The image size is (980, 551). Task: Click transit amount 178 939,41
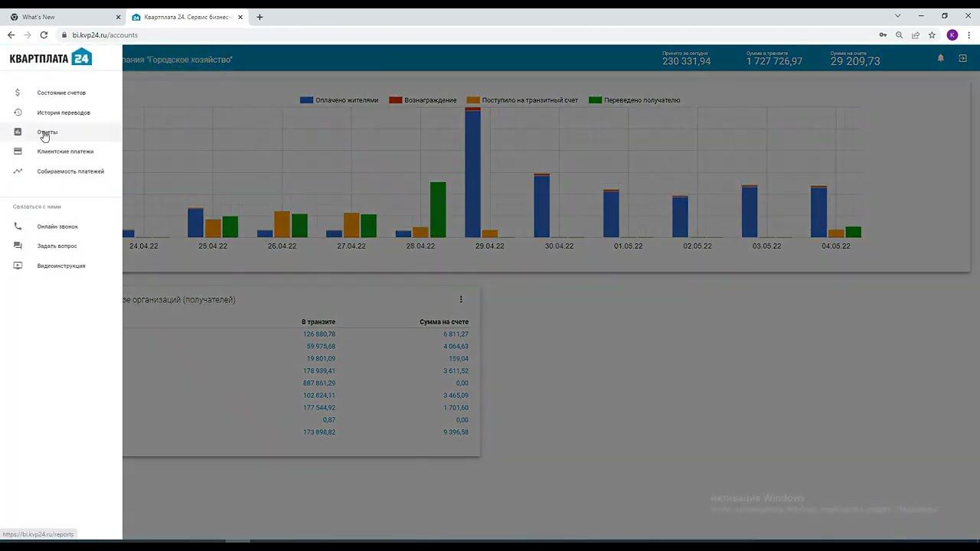(319, 371)
